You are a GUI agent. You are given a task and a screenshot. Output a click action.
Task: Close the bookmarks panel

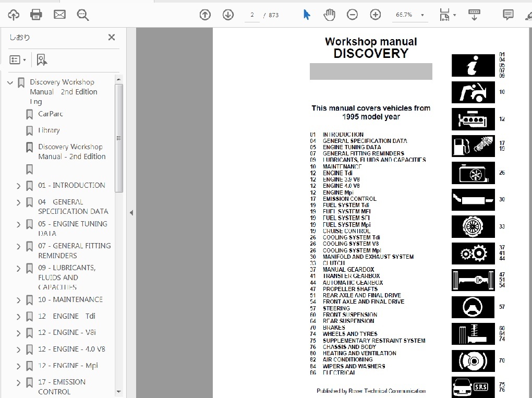[112, 38]
